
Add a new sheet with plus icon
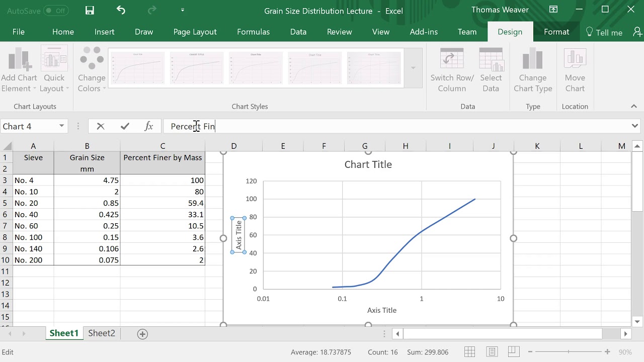tap(142, 334)
